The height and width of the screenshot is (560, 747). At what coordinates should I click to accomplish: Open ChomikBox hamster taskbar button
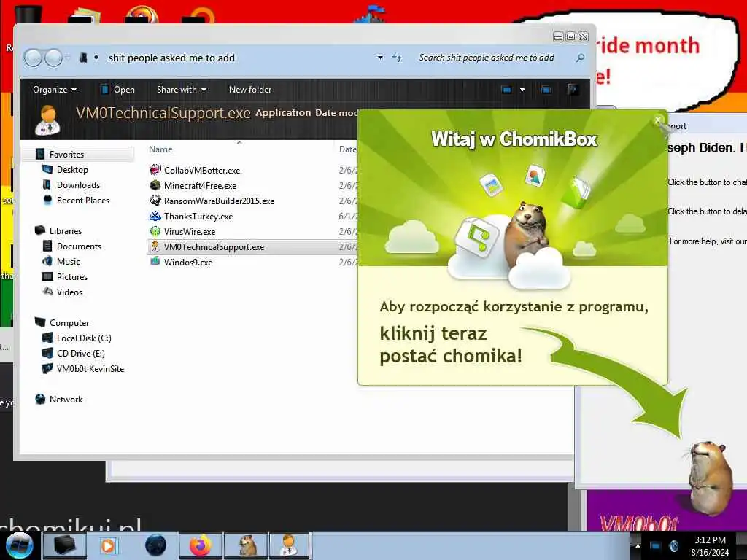pyautogui.click(x=247, y=545)
